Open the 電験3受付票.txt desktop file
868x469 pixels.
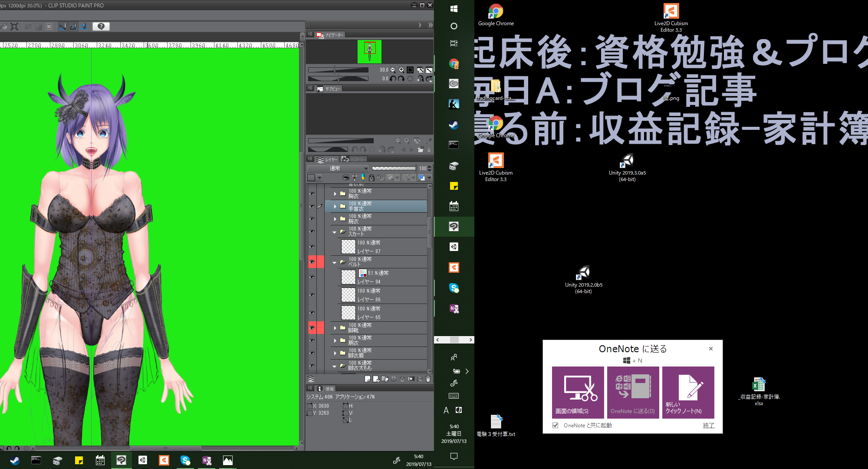pyautogui.click(x=496, y=426)
